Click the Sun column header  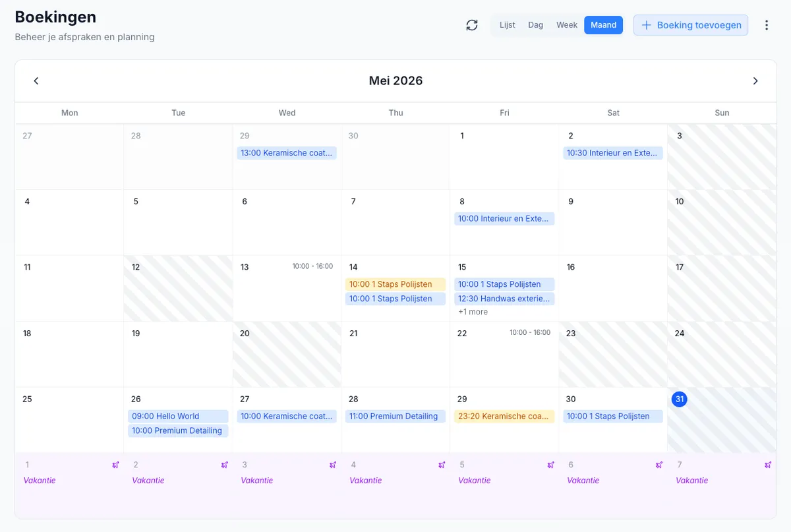click(x=722, y=113)
